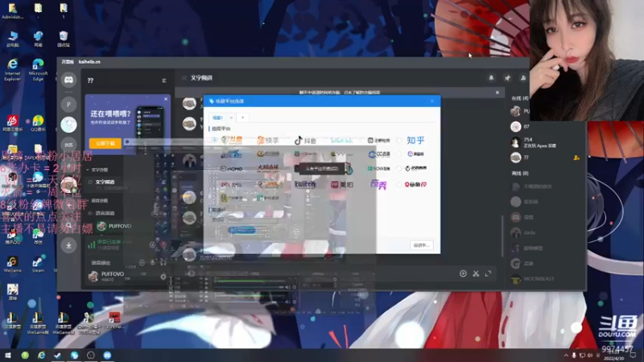Toggle member list icon in the channel header

pos(522,77)
